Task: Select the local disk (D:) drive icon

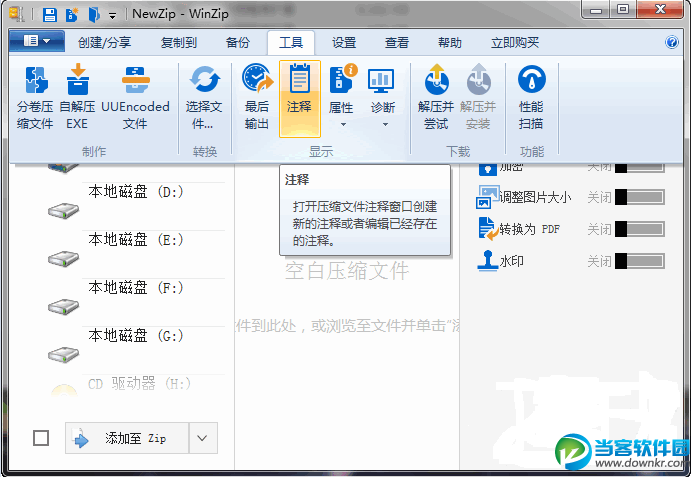Action: 63,211
